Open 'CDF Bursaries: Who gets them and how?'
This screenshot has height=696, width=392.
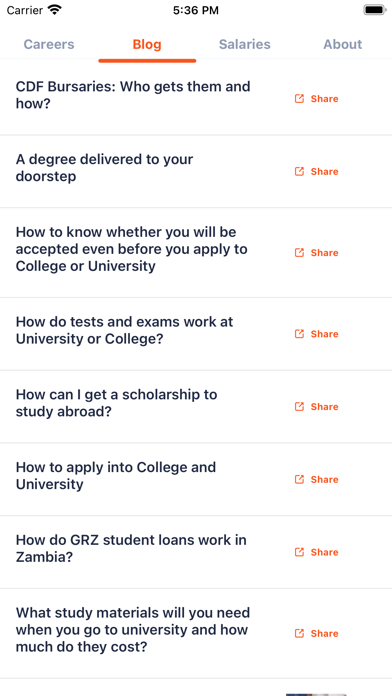point(133,95)
